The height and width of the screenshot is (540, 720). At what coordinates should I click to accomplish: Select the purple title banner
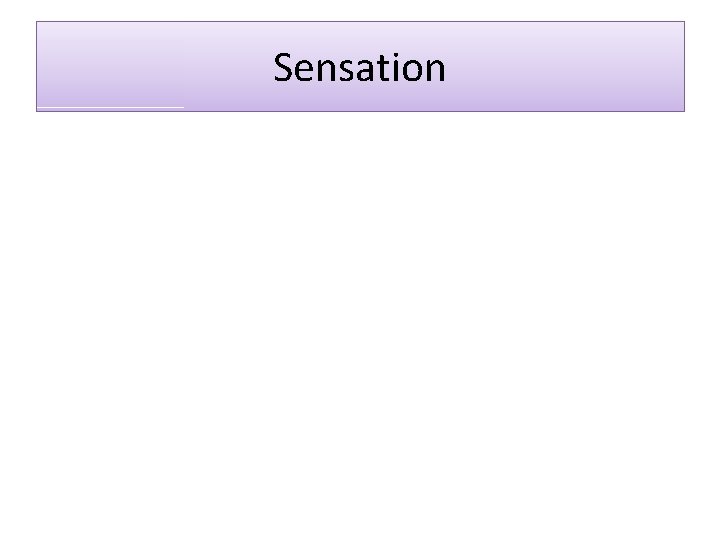(x=360, y=67)
